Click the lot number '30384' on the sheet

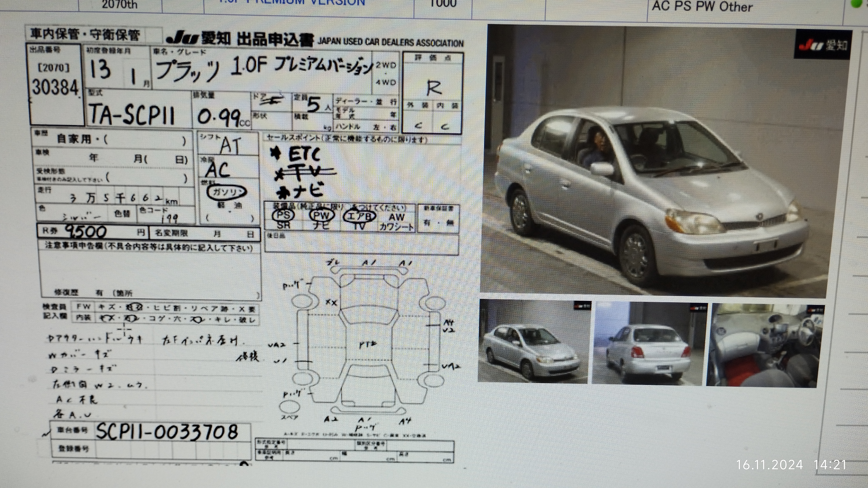coord(55,87)
